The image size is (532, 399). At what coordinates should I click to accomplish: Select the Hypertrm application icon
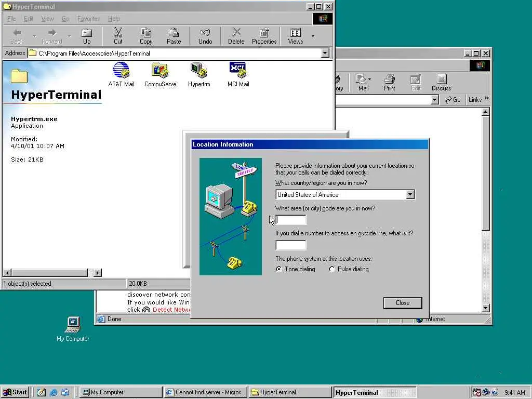tap(199, 75)
